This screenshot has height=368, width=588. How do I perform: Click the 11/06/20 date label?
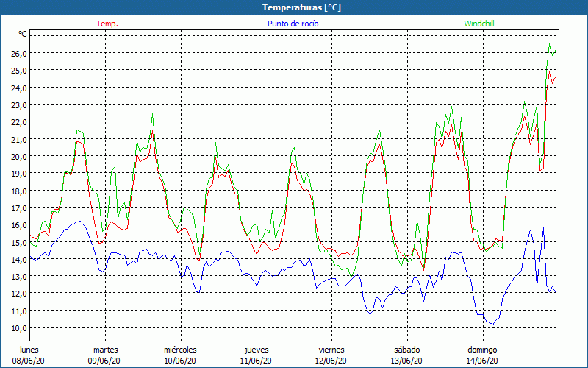coord(256,361)
